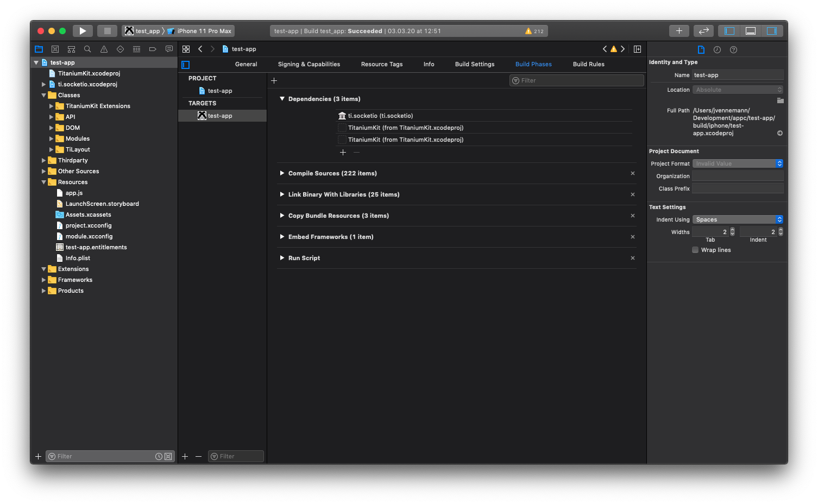Image resolution: width=818 pixels, height=504 pixels.
Task: Hide the project and targets list
Action: coord(186,65)
